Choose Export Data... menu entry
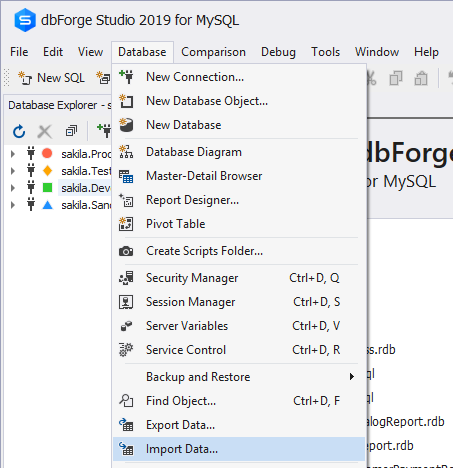This screenshot has width=453, height=468. coord(239,425)
